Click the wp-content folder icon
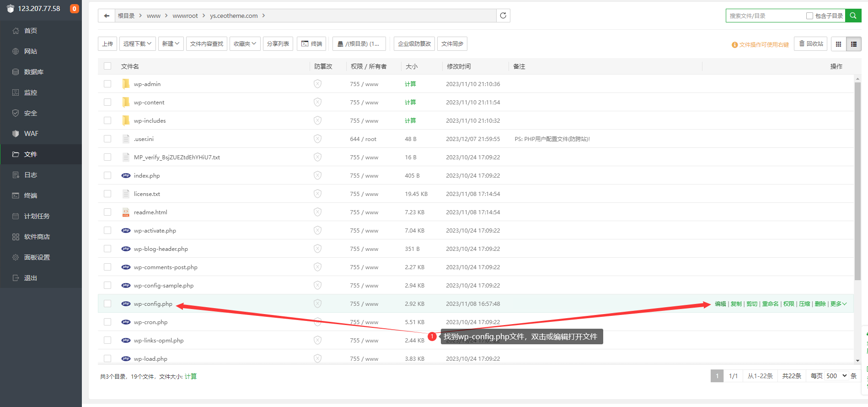The height and width of the screenshot is (407, 868). [126, 102]
